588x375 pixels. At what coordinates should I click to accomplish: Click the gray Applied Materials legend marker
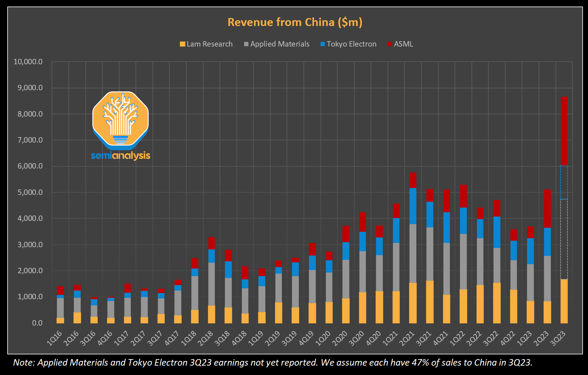click(246, 44)
